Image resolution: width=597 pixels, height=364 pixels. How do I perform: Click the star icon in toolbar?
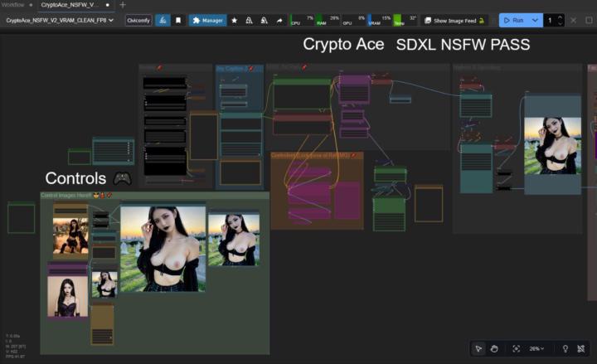point(235,20)
